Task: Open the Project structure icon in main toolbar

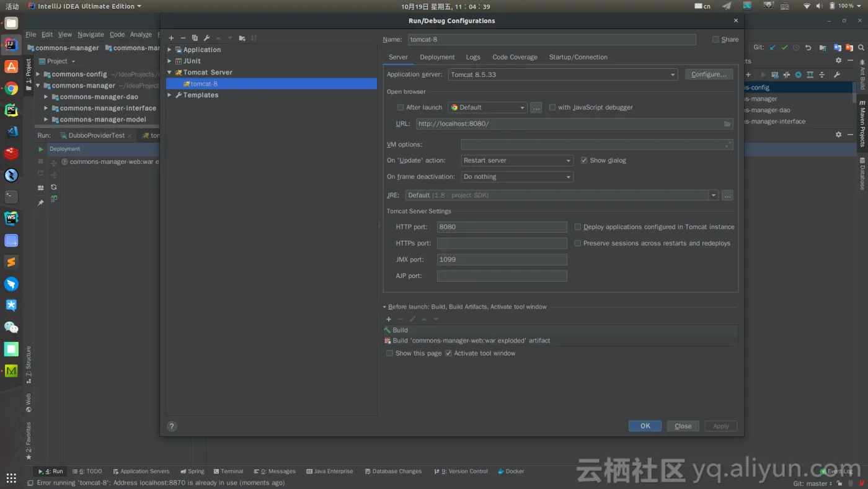Action: [823, 47]
